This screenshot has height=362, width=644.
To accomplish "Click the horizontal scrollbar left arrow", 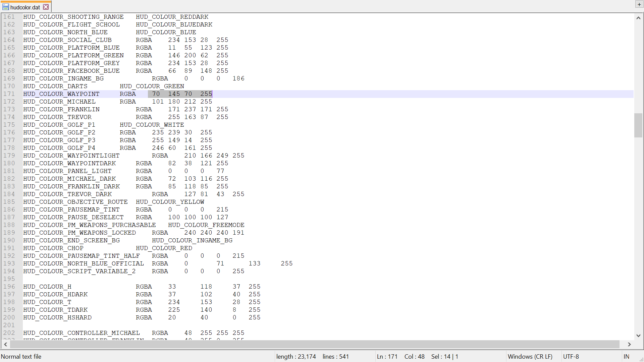I will 5,344.
